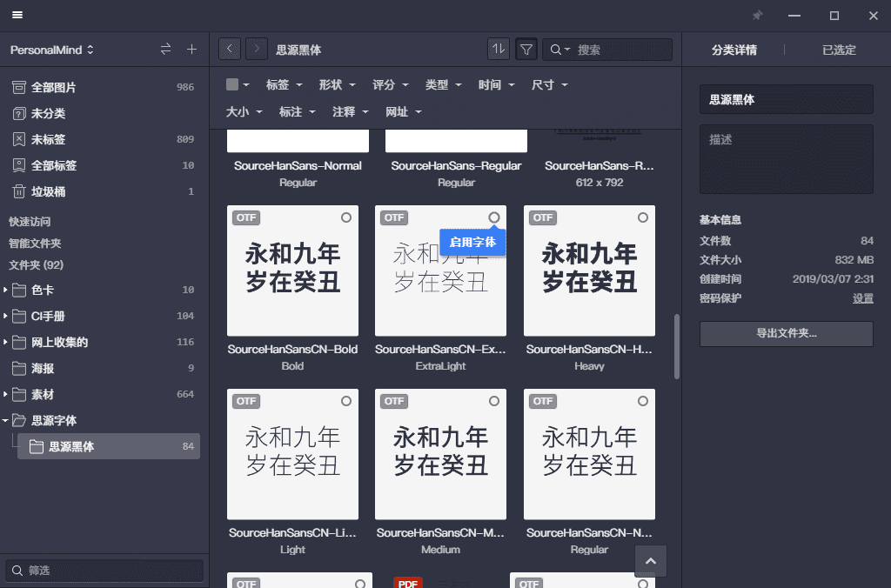The image size is (891, 588).
Task: Click the switch library arrows icon
Action: pos(165,50)
